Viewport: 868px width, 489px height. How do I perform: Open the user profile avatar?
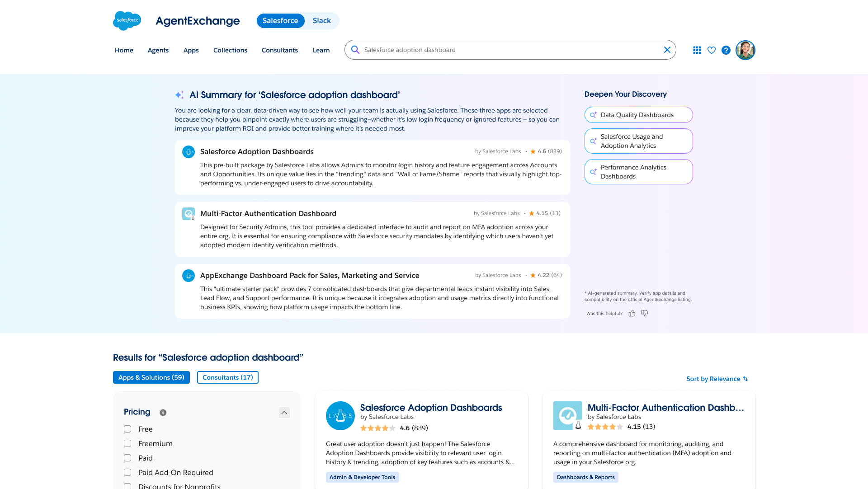[x=745, y=50]
